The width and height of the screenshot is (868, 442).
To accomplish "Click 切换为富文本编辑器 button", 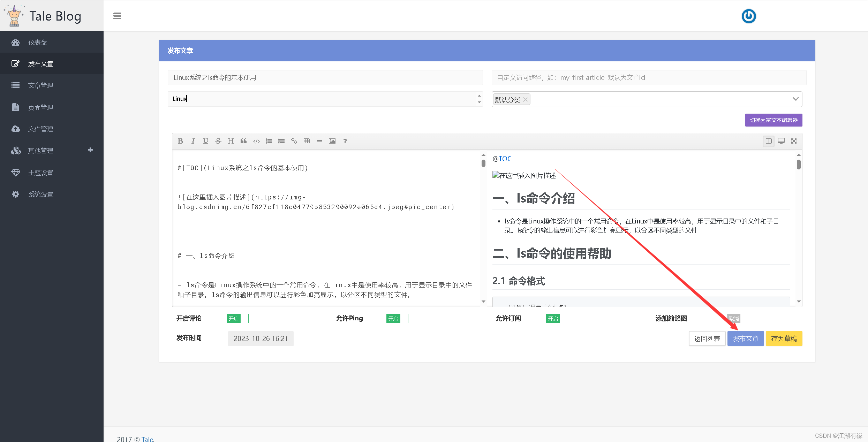I will coord(773,120).
